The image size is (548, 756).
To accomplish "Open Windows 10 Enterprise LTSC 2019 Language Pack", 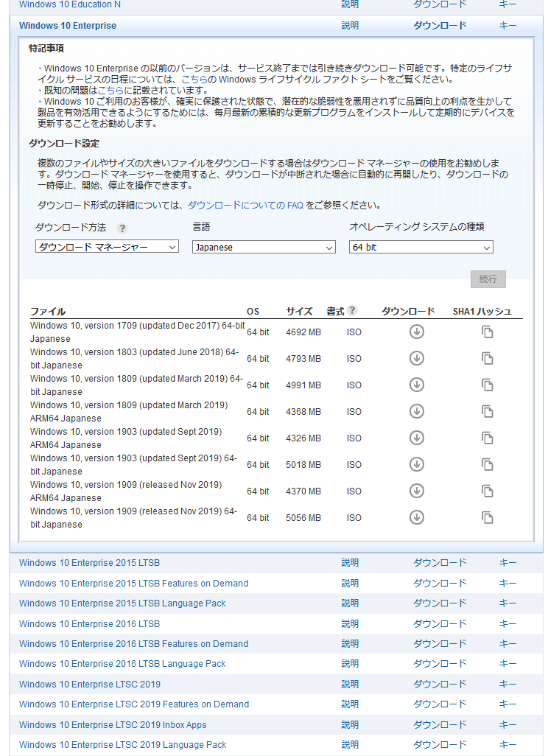I will 123,745.
